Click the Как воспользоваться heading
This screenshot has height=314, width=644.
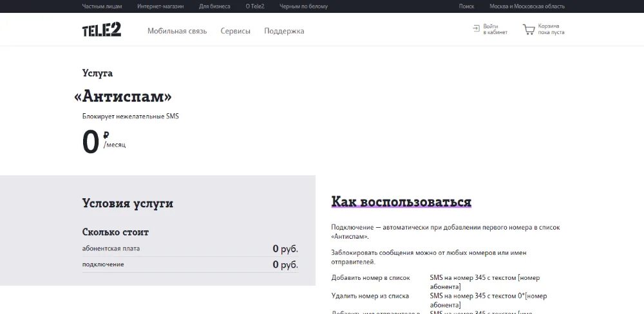pos(401,201)
